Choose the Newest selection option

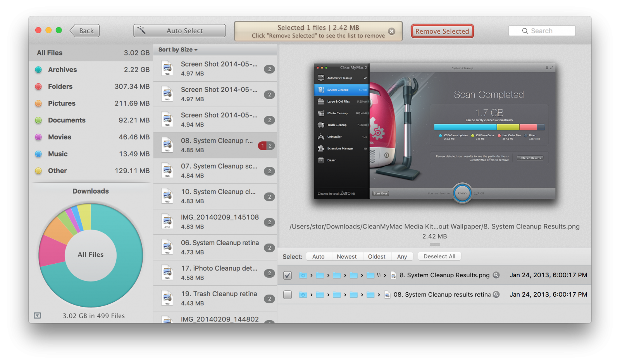click(347, 256)
